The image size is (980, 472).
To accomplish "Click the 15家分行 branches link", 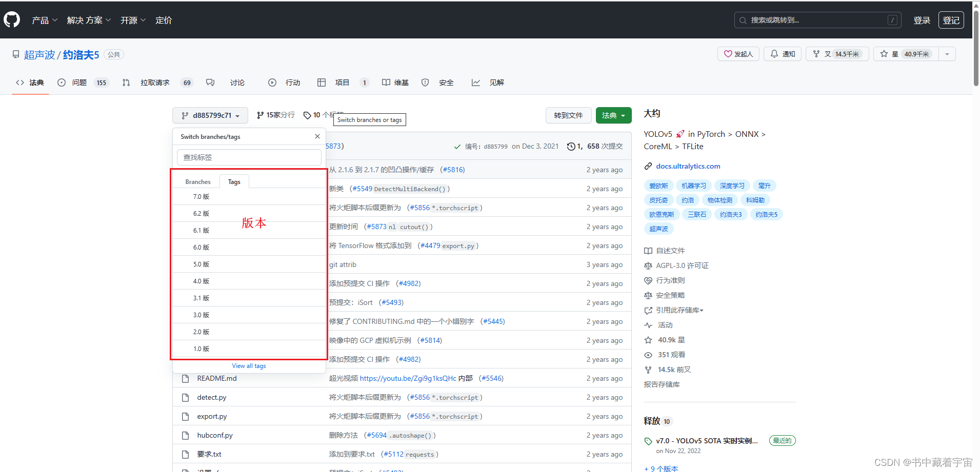I will 276,115.
